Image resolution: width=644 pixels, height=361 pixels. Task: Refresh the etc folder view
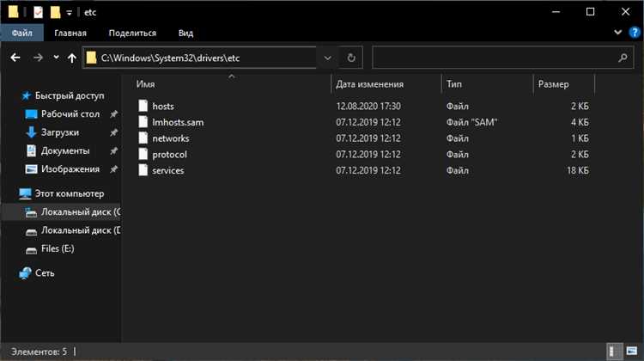(350, 58)
